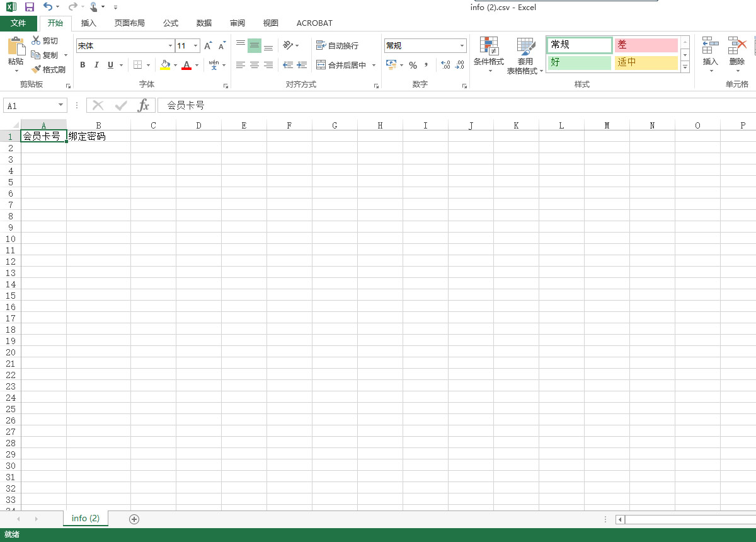Click the Increase font size icon

tap(208, 46)
